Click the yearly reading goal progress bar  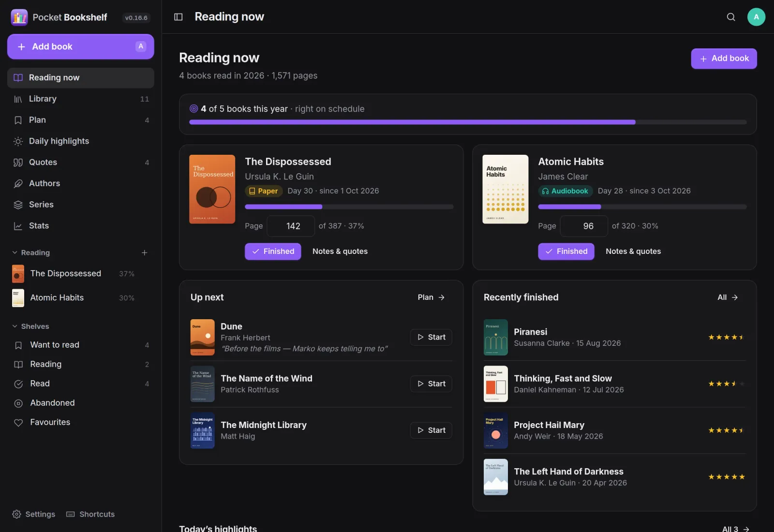pyautogui.click(x=468, y=122)
